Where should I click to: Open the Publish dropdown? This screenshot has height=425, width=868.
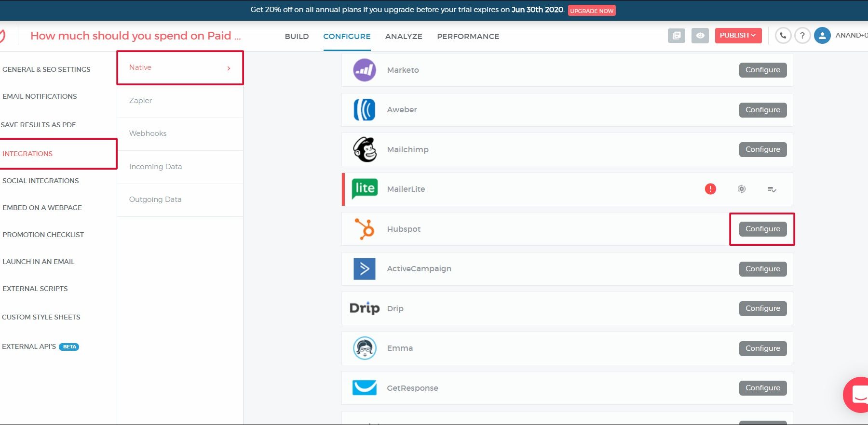coord(738,36)
